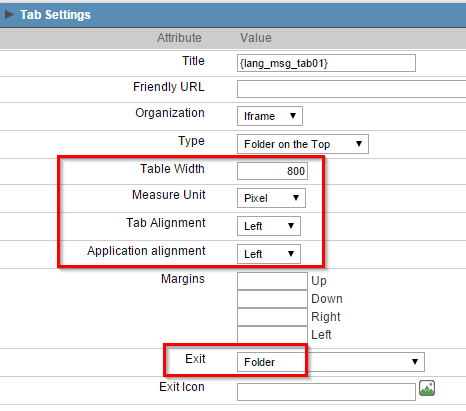
Task: Click the Up margin input
Action: tap(272, 281)
